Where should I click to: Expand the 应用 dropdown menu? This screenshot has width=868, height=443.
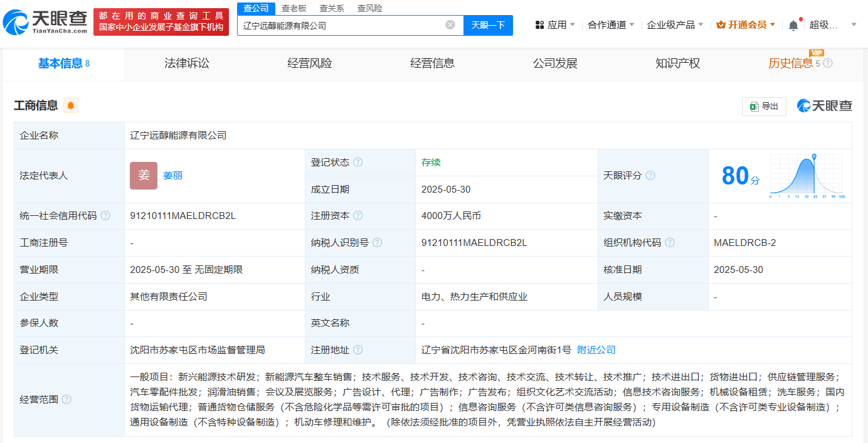coord(555,25)
